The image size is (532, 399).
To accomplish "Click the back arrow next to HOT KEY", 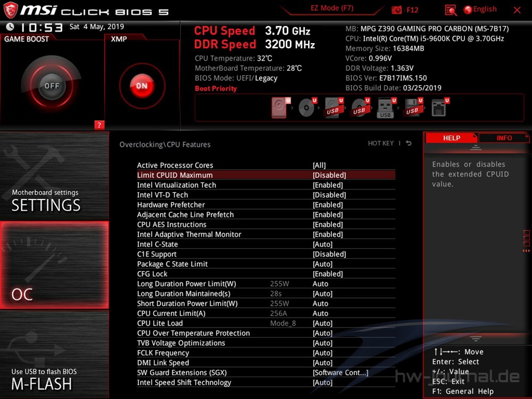I will (409, 143).
